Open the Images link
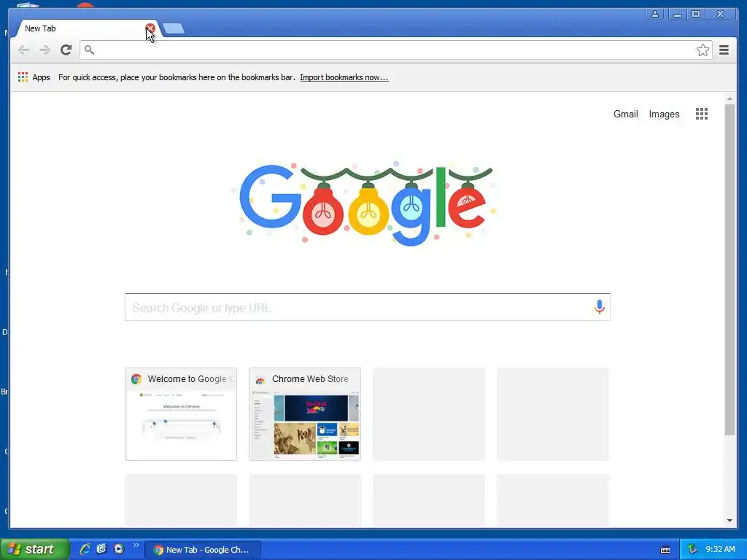The height and width of the screenshot is (560, 747). pyautogui.click(x=664, y=114)
